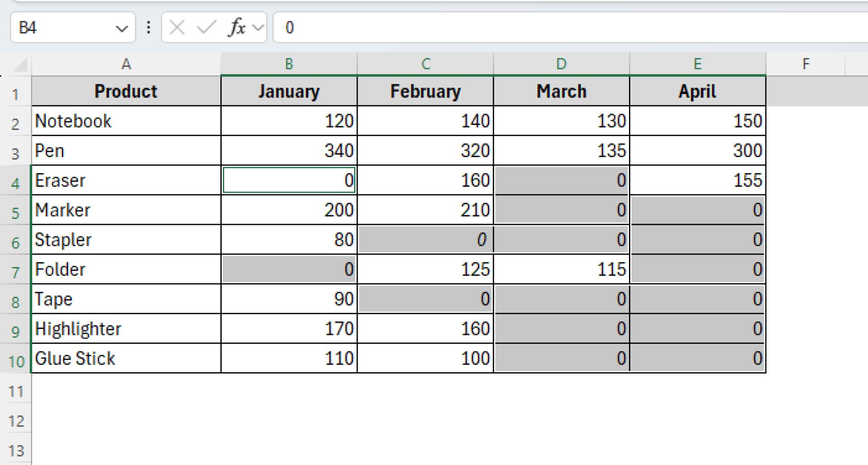Screen dimensions: 868x465
Task: Select row 10 header
Action: [x=17, y=358]
